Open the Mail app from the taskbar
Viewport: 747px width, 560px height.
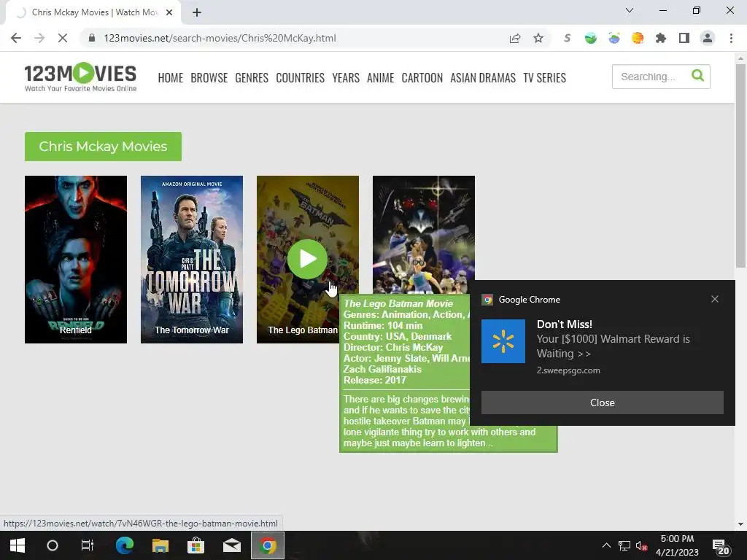tap(232, 545)
